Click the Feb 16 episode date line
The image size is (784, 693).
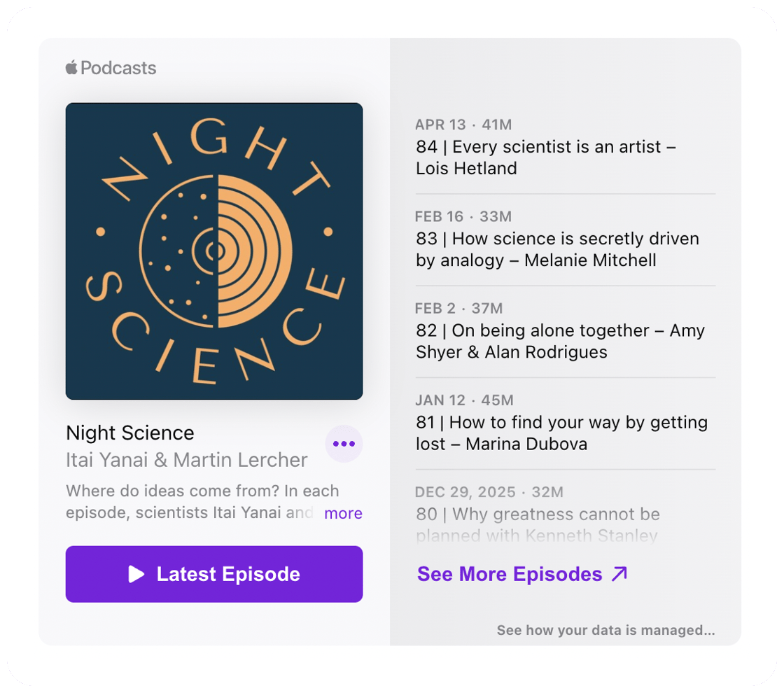tap(463, 216)
